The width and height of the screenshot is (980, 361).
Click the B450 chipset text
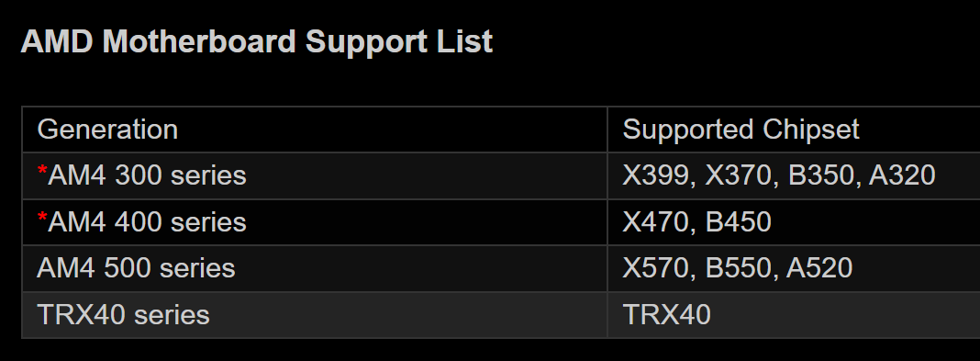(739, 222)
